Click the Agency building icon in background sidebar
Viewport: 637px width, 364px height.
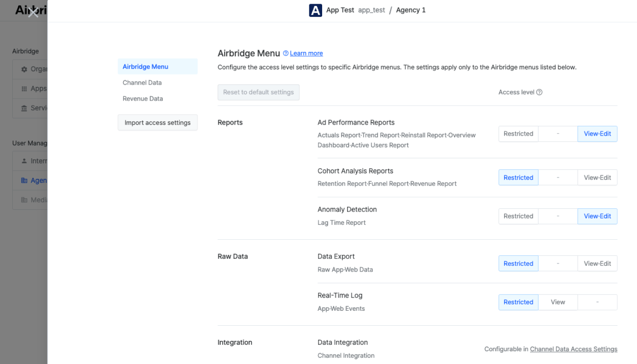pyautogui.click(x=24, y=181)
